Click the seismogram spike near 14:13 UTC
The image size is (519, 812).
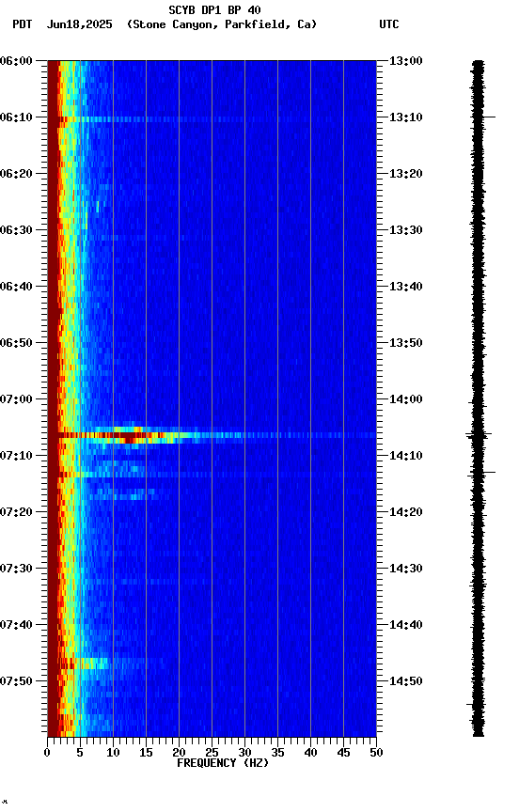pyautogui.click(x=481, y=473)
